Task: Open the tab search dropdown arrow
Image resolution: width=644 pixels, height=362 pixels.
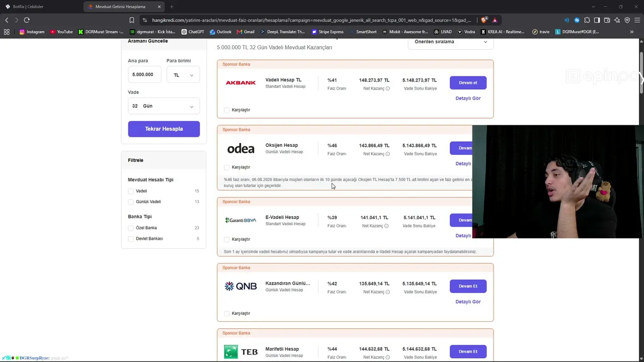Action: (593, 7)
